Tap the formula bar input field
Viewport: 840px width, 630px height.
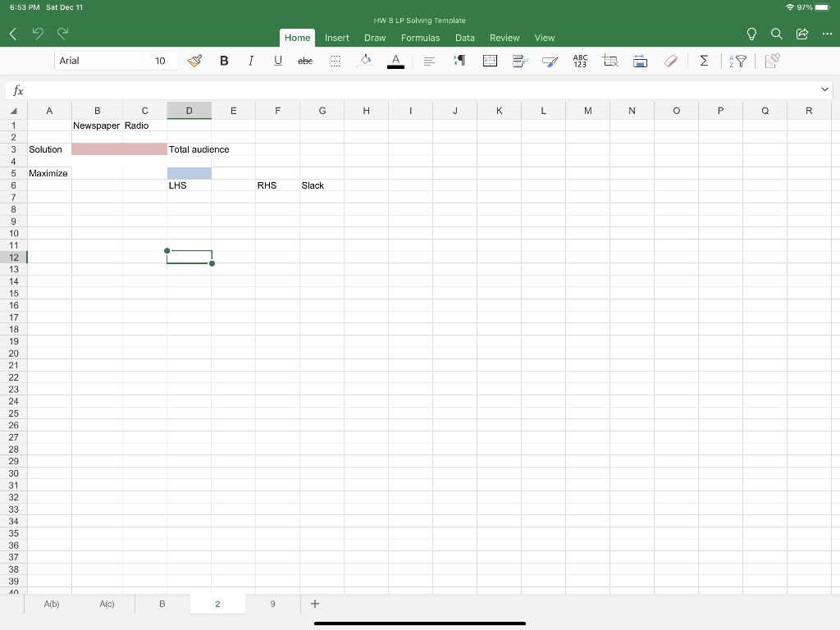click(x=423, y=90)
